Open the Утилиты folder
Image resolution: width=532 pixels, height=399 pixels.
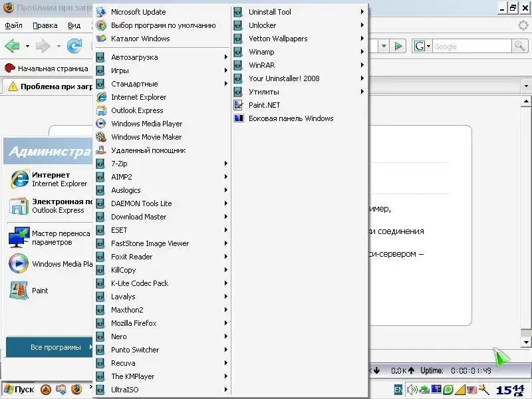[x=299, y=92]
